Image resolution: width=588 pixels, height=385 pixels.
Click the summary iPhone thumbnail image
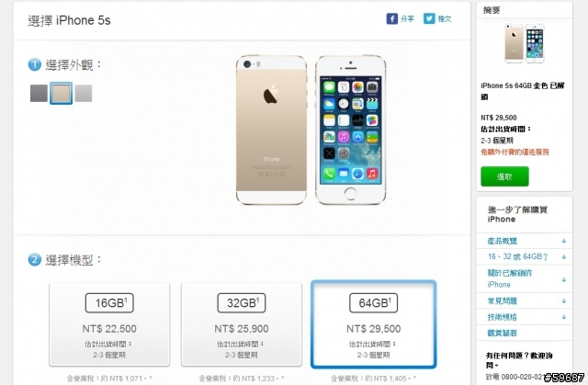click(525, 43)
